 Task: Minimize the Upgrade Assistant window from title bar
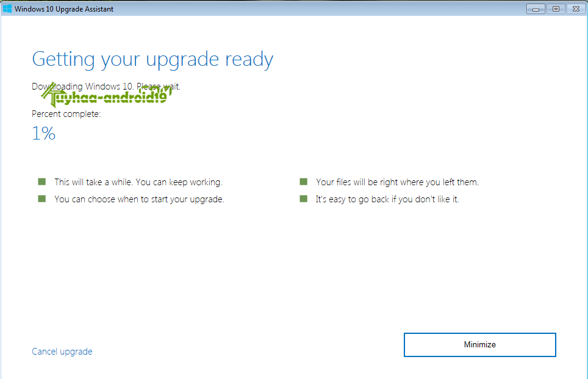[x=536, y=9]
